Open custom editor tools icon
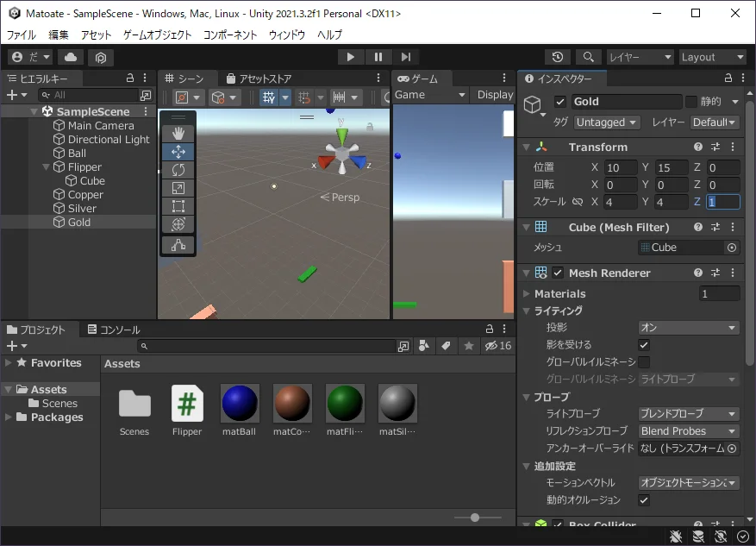Image resolution: width=756 pixels, height=546 pixels. click(x=178, y=246)
